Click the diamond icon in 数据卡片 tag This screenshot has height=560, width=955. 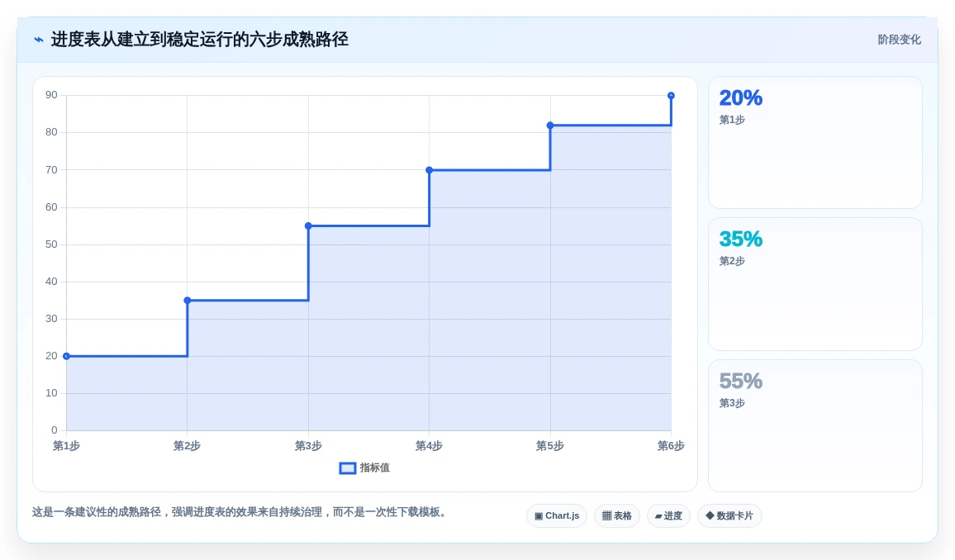pyautogui.click(x=710, y=515)
